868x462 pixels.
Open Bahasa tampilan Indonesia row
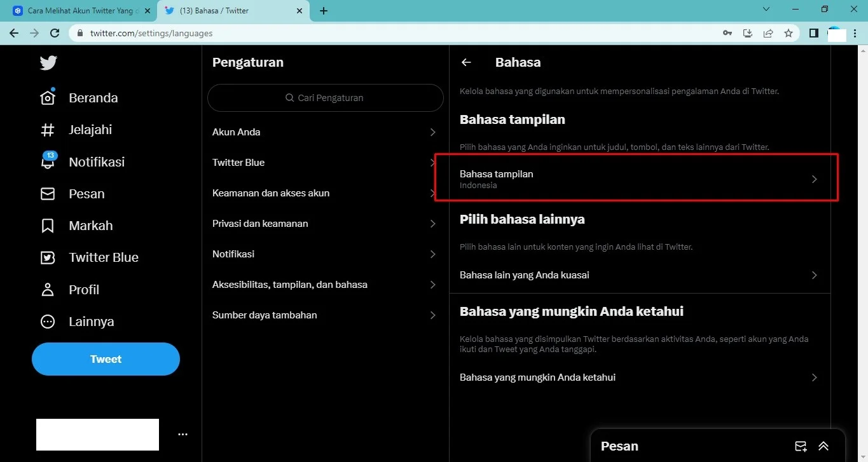(640, 179)
